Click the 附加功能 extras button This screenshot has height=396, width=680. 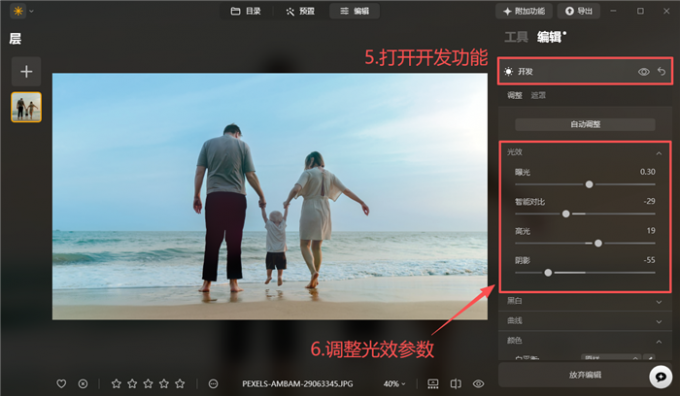click(524, 11)
